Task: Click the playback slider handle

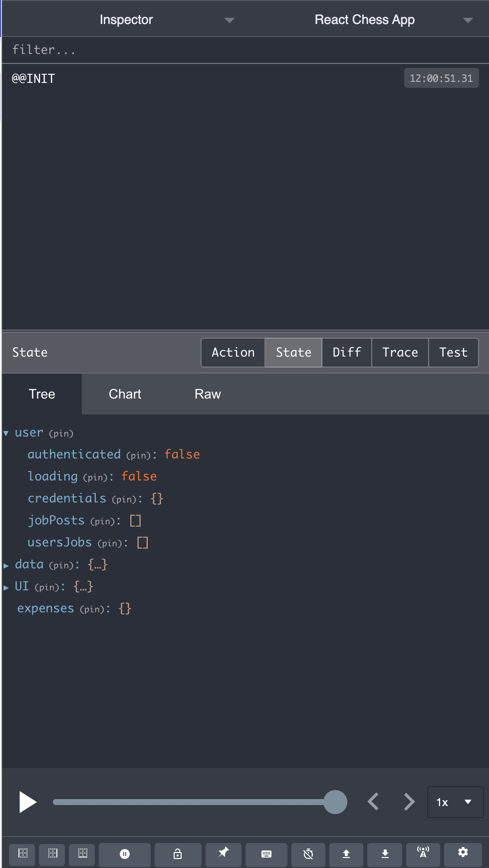Action: (335, 802)
